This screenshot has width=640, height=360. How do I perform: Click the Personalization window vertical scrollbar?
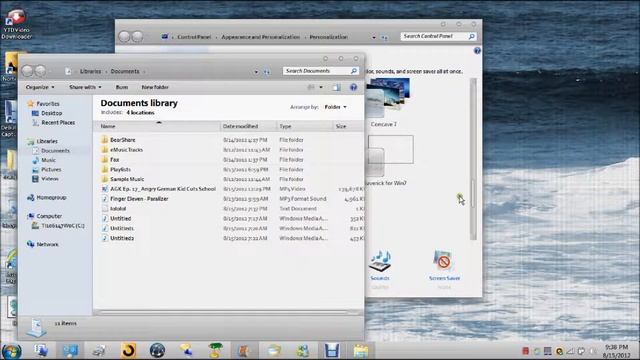click(473, 158)
